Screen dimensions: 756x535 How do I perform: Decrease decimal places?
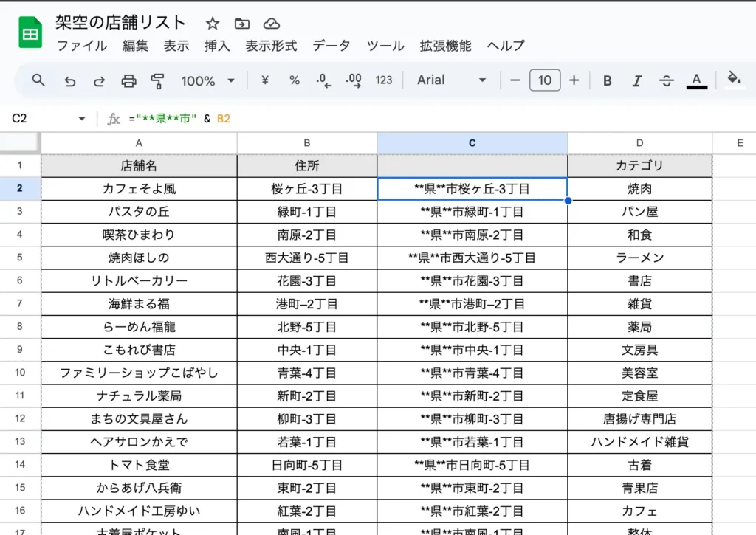(x=323, y=80)
